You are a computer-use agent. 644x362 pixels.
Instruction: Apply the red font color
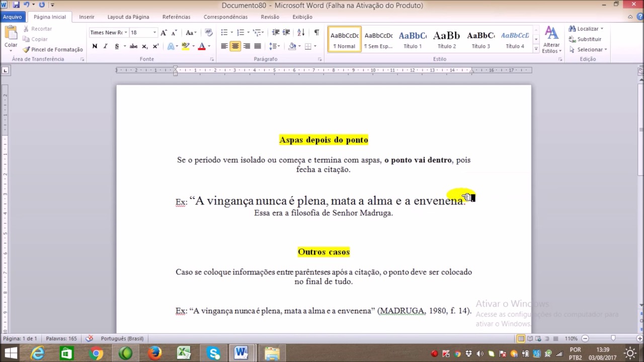pos(201,46)
